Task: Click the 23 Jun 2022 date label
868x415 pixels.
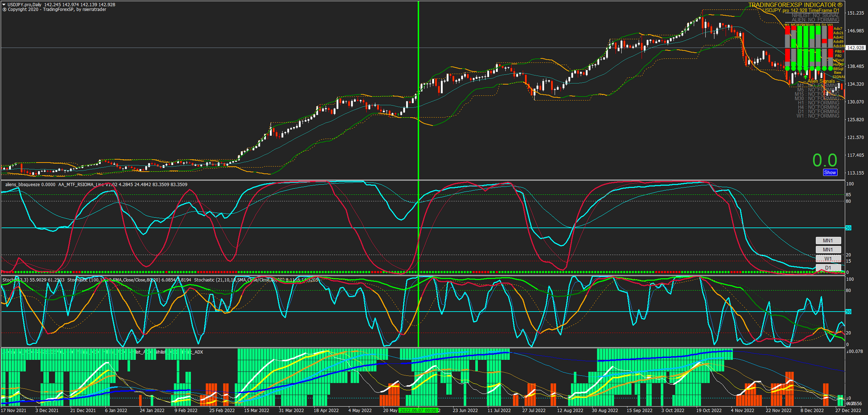Action: [x=465, y=410]
